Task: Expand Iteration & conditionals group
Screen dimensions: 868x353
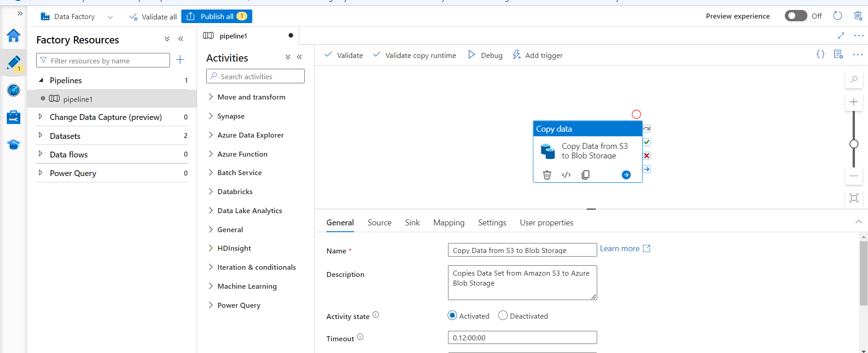Action: click(211, 267)
